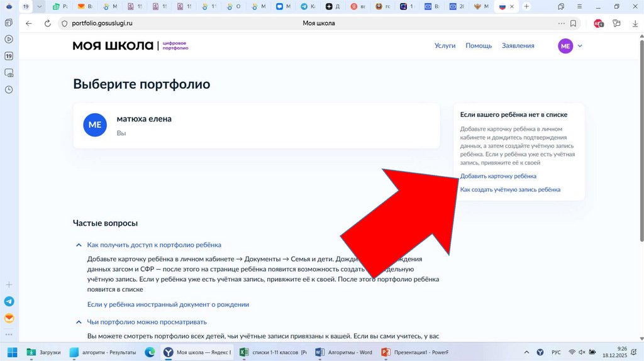Open the extensions icon next to adblock
The height and width of the screenshot is (361, 644).
[x=616, y=23]
